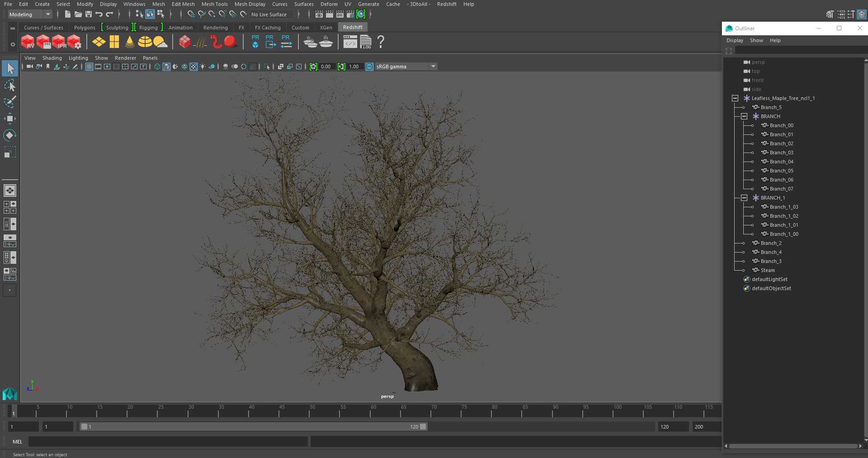Image resolution: width=868 pixels, height=458 pixels.
Task: Open the shelf tab selector menu
Action: (x=13, y=28)
